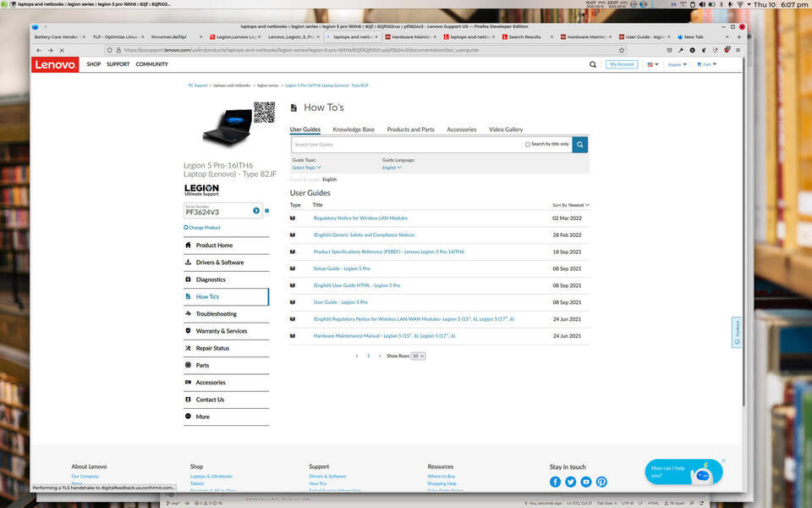This screenshot has width=812, height=508.
Task: Click the date and time in the top bar
Action: coord(781,5)
